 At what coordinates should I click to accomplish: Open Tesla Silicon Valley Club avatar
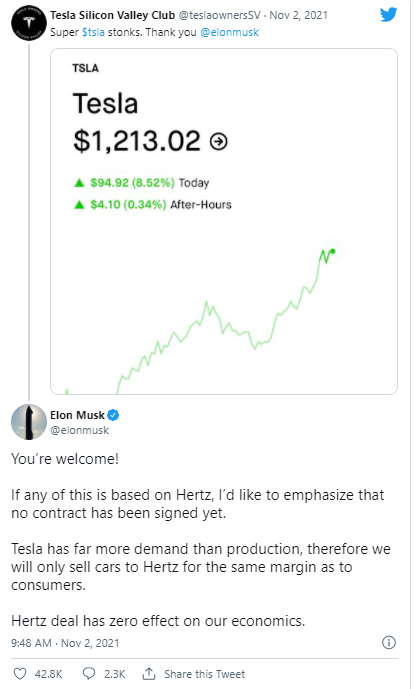coord(29,23)
